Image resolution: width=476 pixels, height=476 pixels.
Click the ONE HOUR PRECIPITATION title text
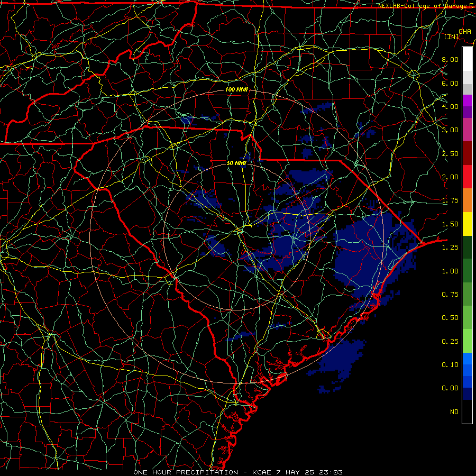pyautogui.click(x=186, y=472)
